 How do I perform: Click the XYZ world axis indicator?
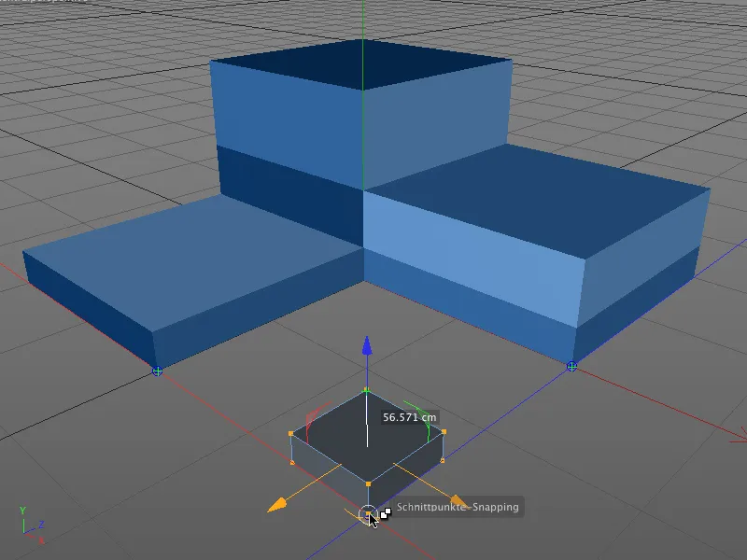(x=32, y=525)
